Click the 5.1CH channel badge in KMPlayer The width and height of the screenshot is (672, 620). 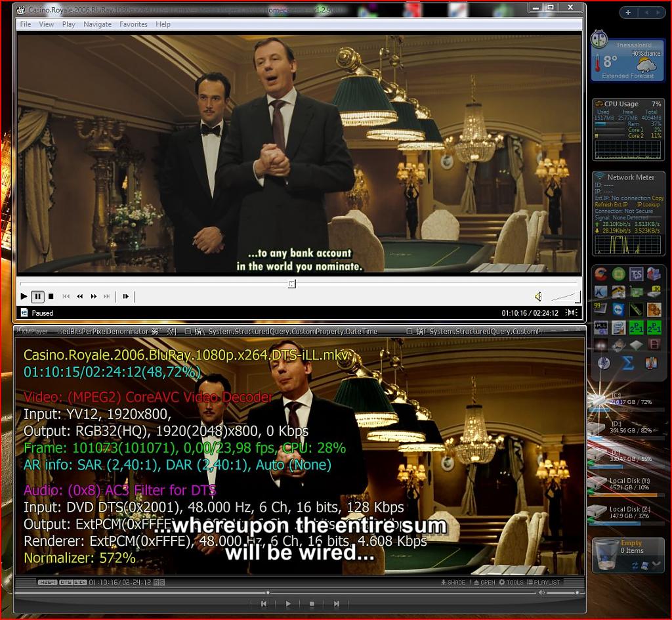(x=80, y=583)
